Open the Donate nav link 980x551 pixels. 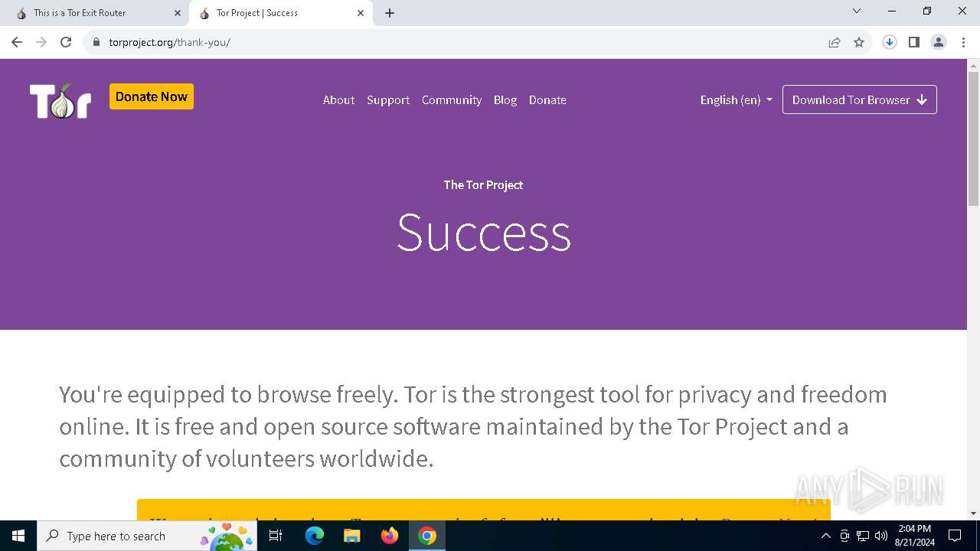pos(547,99)
